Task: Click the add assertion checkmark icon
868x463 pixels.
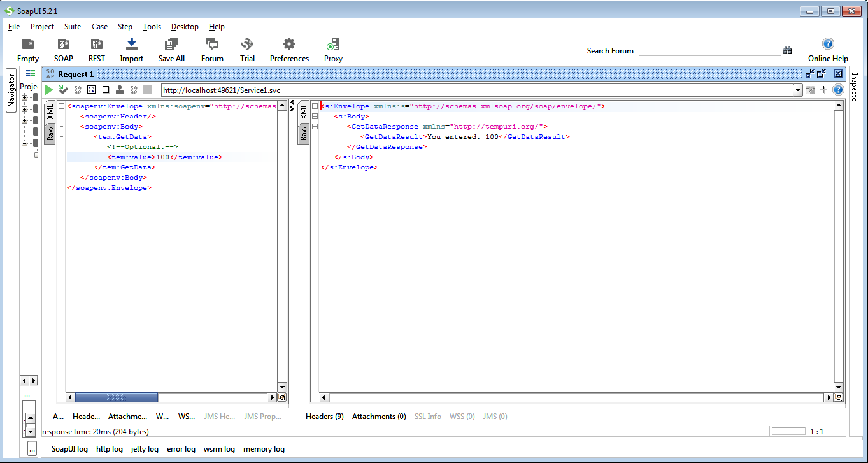Action: (x=63, y=90)
